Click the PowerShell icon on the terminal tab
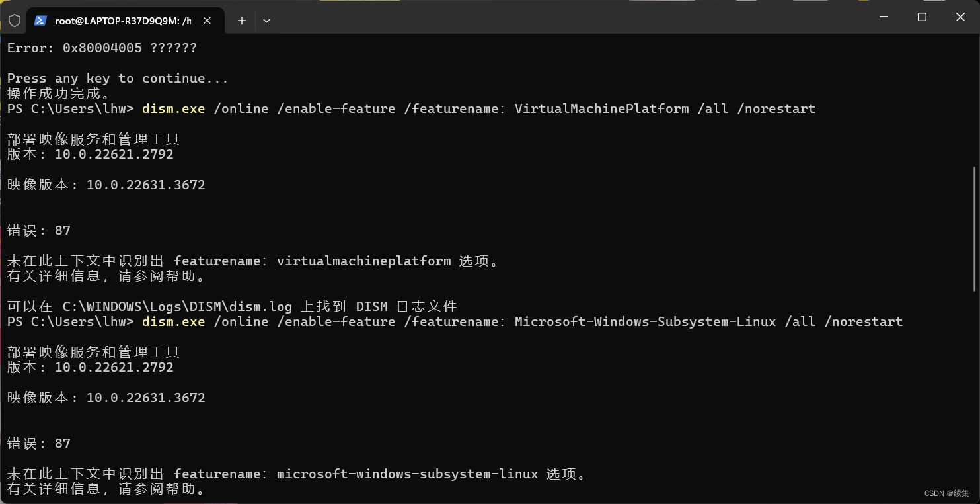Image resolution: width=980 pixels, height=504 pixels. 40,21
